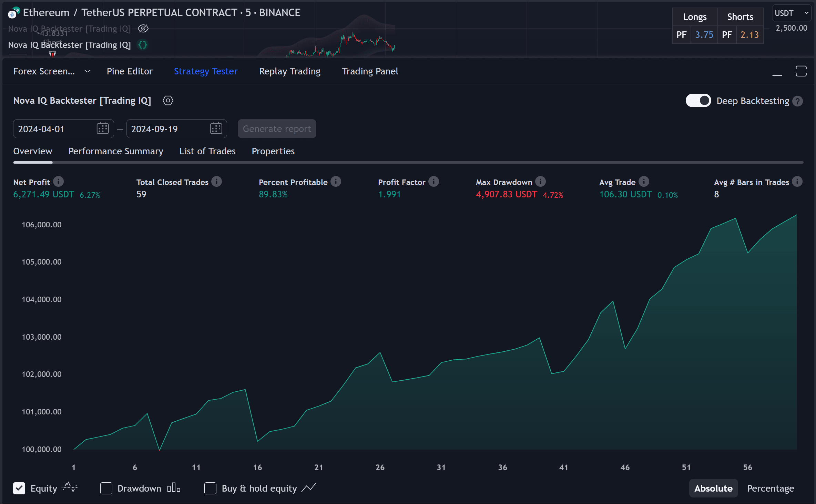Click Net Profit value 6,271.49 USDT

coord(44,195)
